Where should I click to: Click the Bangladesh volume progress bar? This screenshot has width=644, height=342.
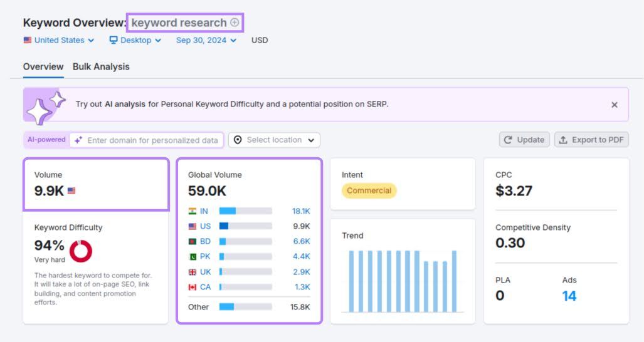tap(246, 242)
